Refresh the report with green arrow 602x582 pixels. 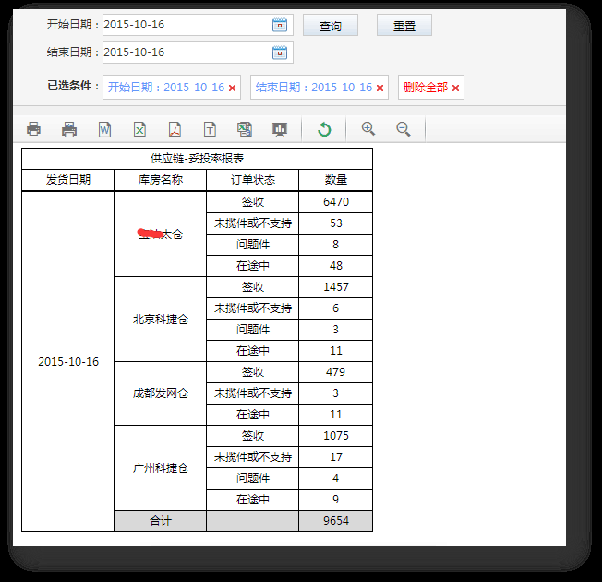(324, 129)
